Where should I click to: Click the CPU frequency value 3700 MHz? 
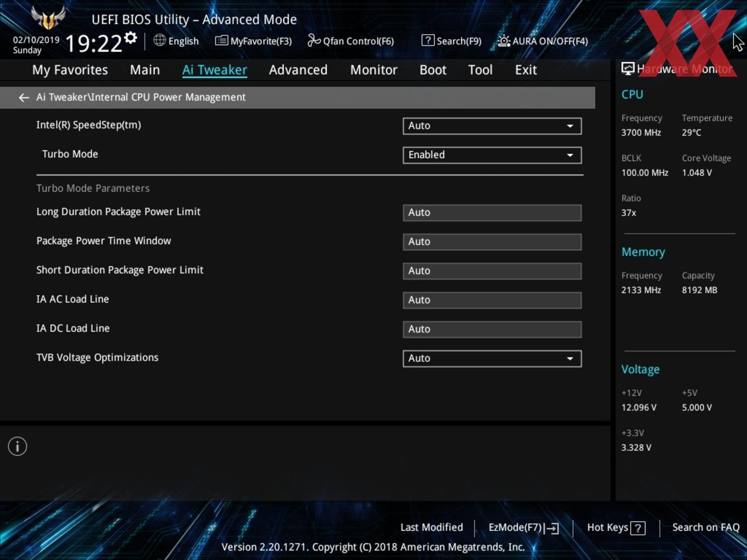[641, 133]
